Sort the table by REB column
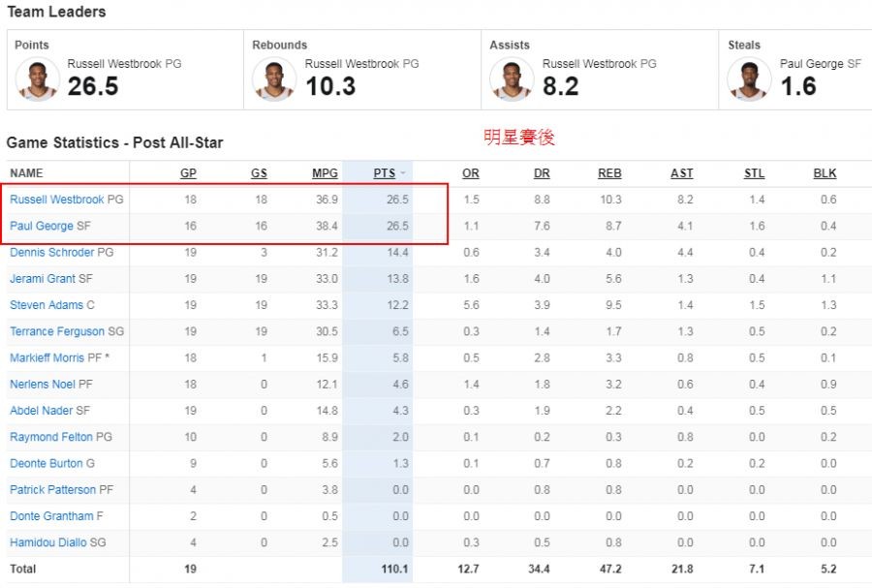The height and width of the screenshot is (588, 872). pos(609,173)
